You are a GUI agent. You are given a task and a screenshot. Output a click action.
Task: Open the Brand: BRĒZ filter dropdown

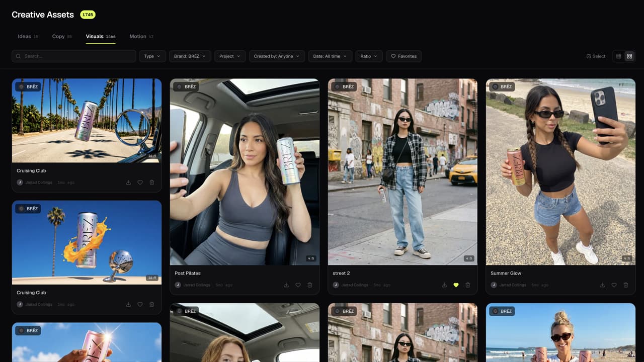[x=190, y=56]
